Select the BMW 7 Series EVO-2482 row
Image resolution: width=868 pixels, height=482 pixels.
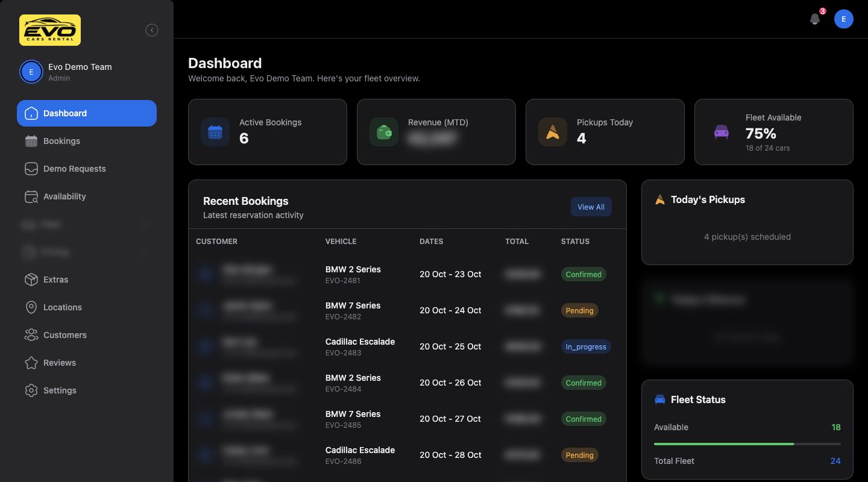coord(407,310)
